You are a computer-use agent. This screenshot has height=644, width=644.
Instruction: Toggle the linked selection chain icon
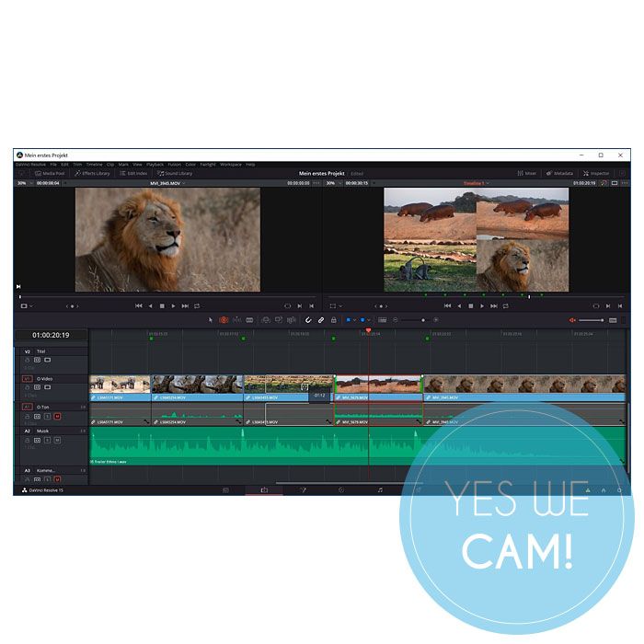pos(321,320)
